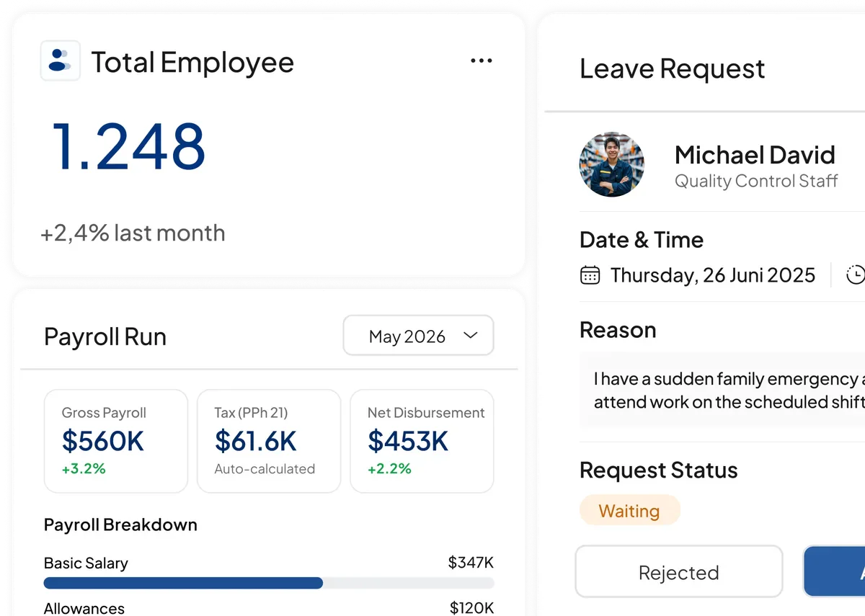Click the blue approve button beside Rejected
This screenshot has height=616, width=865.
(x=834, y=572)
